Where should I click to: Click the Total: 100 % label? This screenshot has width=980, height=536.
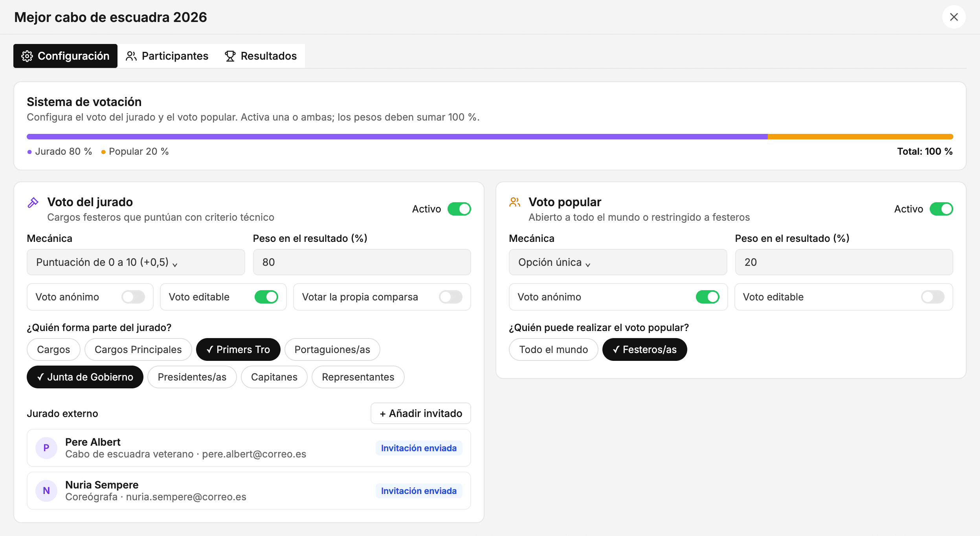925,152
